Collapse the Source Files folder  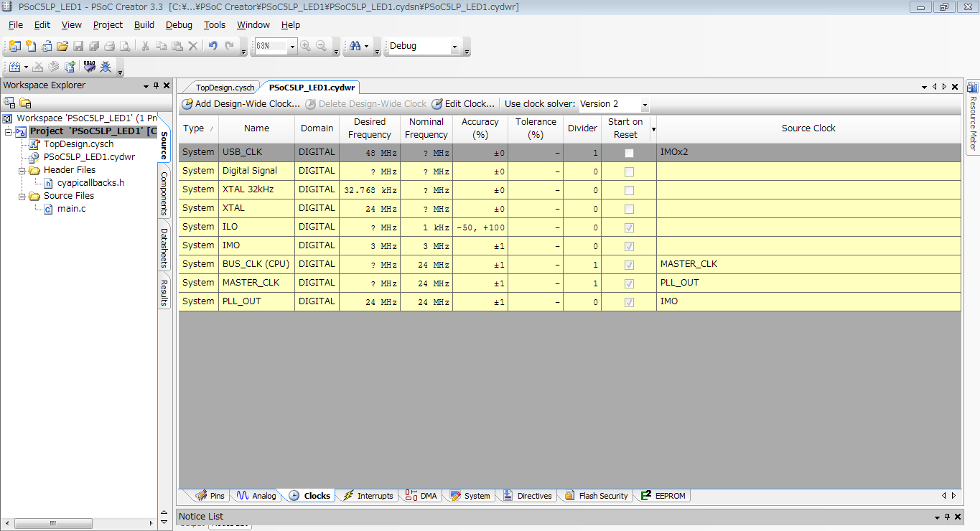[x=22, y=197]
